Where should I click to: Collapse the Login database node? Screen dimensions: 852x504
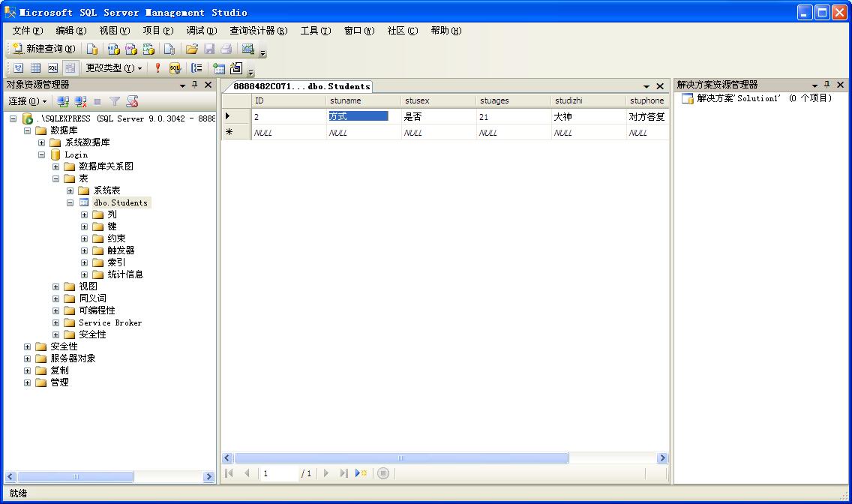pos(41,154)
